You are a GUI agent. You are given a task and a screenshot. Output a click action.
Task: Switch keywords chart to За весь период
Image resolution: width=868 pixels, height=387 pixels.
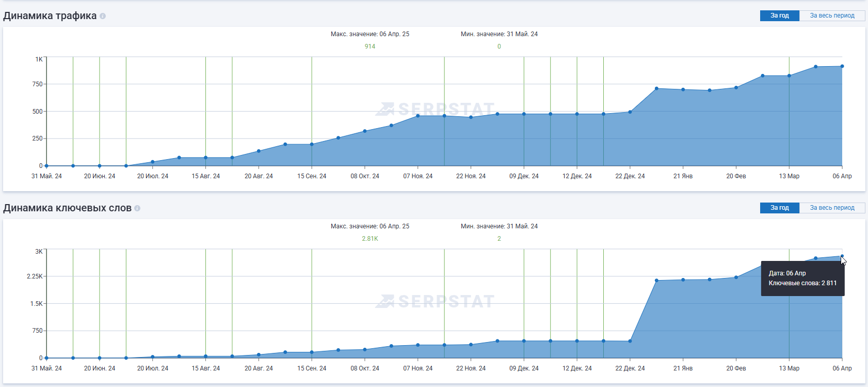click(832, 208)
